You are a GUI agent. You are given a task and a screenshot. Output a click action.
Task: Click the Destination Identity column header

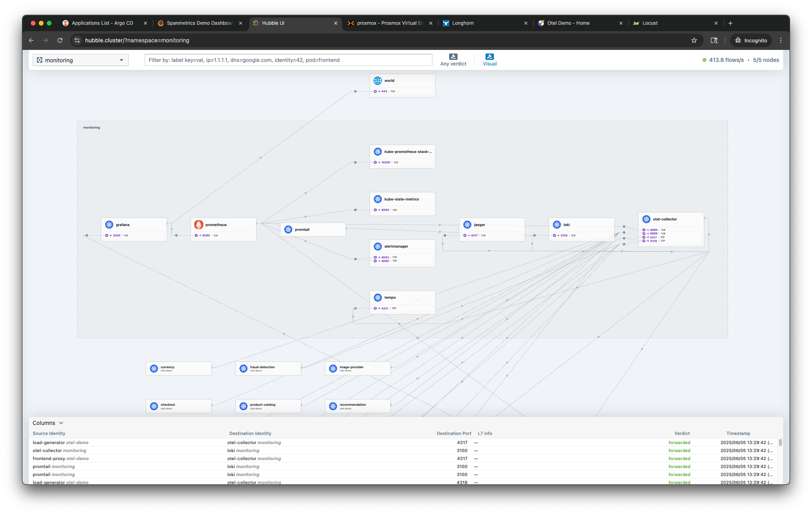tap(250, 433)
